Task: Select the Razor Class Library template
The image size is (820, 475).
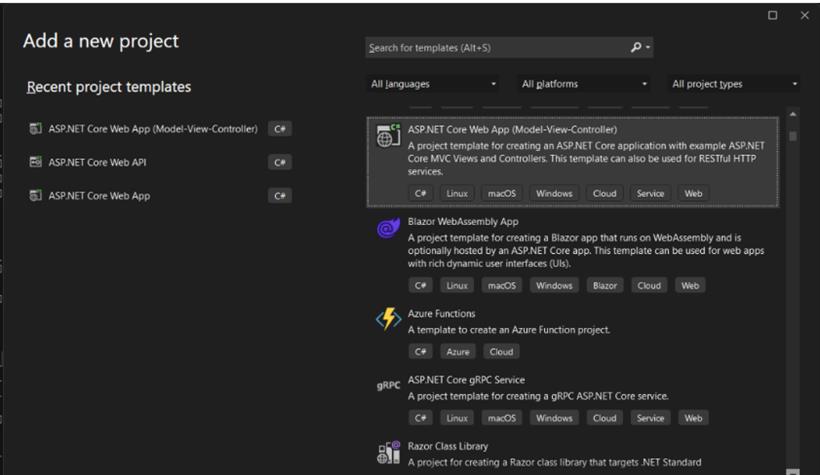Action: coord(573,454)
